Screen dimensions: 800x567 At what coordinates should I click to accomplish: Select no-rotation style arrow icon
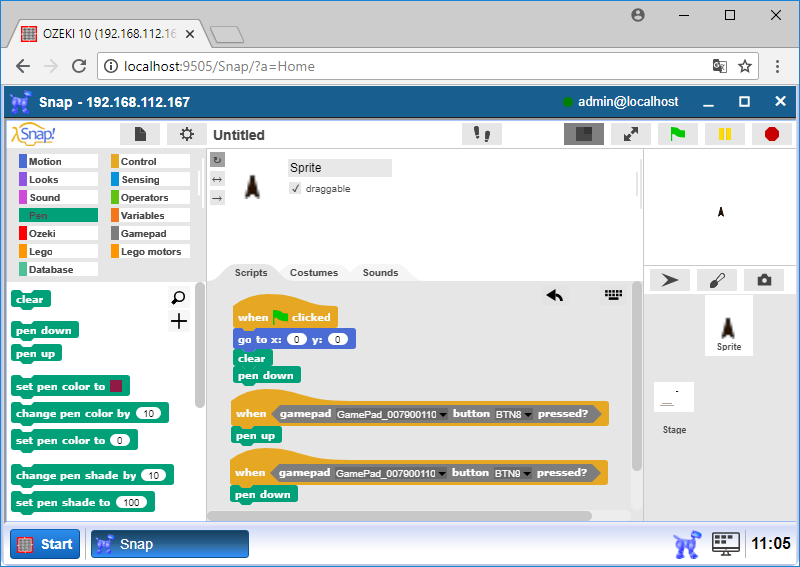[x=217, y=198]
